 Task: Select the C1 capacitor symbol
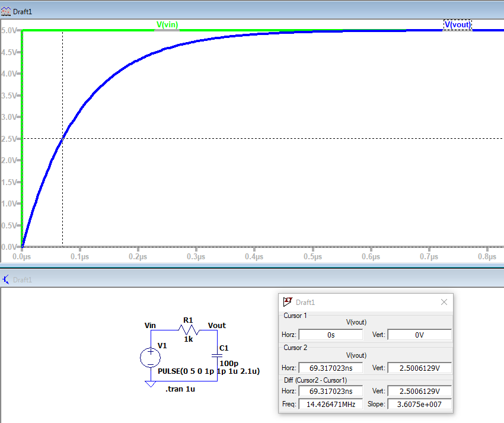217,355
